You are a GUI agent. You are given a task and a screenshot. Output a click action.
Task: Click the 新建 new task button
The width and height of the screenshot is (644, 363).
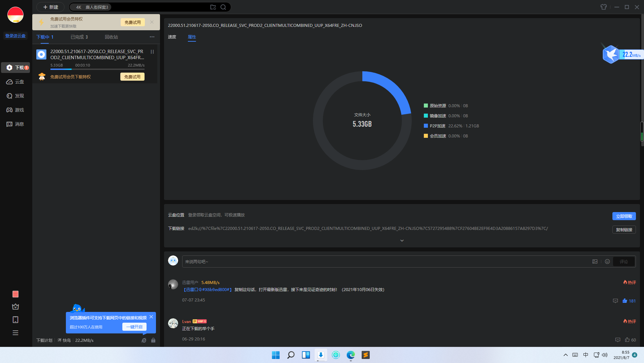[x=50, y=7]
